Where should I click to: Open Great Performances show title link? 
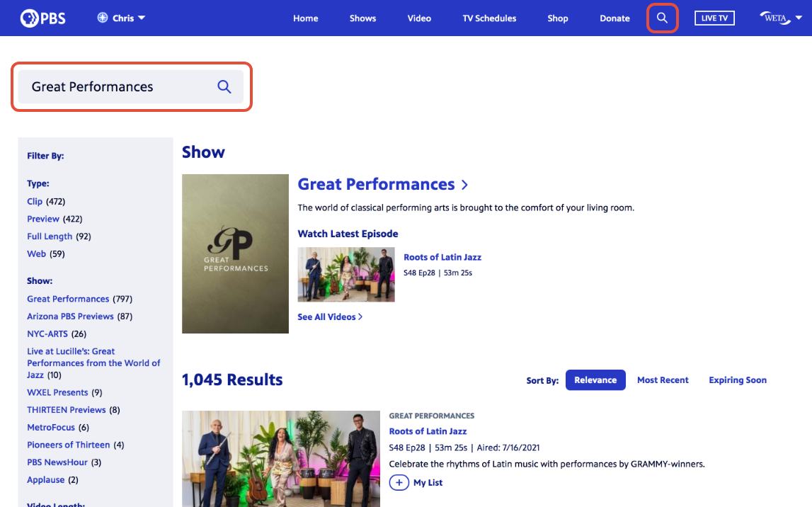376,184
